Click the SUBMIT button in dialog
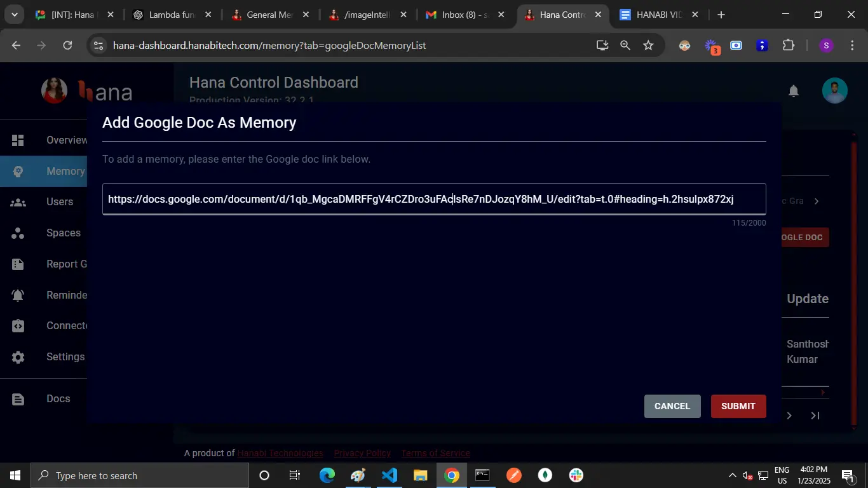The image size is (868, 488). click(x=738, y=406)
